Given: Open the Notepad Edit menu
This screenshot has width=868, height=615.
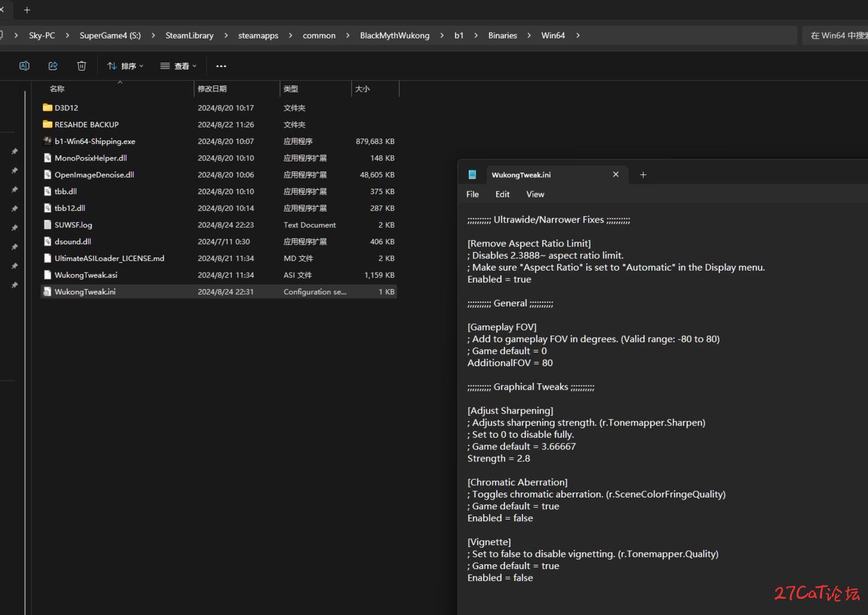Looking at the screenshot, I should (503, 194).
